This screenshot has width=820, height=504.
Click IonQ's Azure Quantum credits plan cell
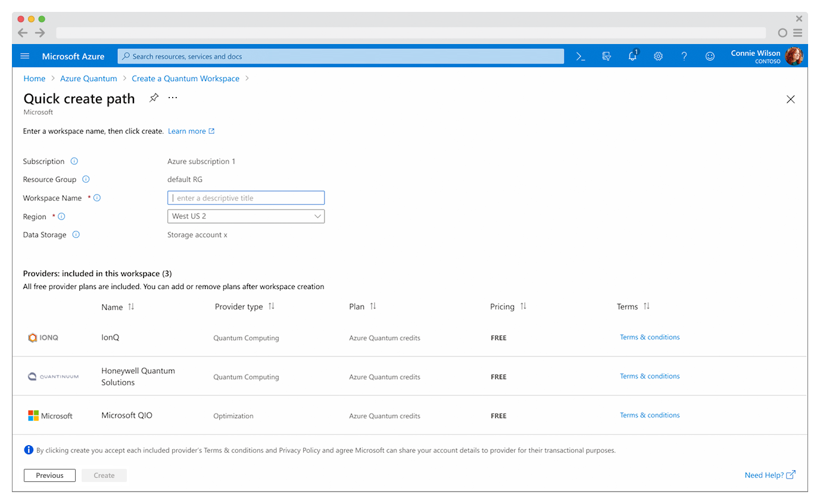[x=385, y=338]
